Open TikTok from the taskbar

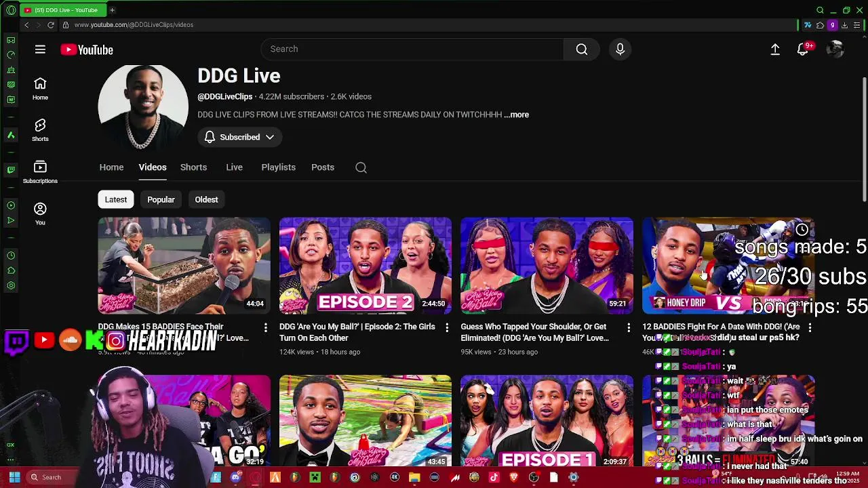[x=494, y=477]
